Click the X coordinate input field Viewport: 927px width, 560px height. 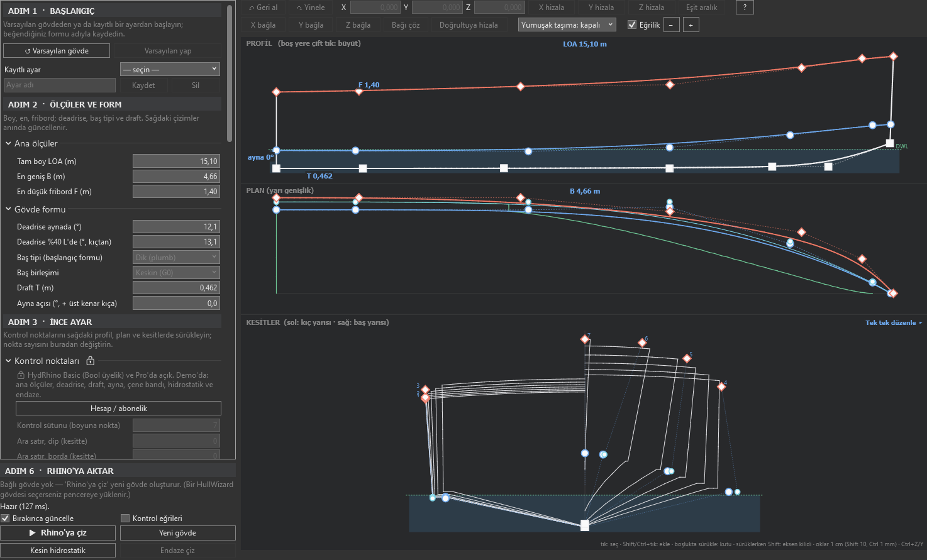tap(375, 8)
